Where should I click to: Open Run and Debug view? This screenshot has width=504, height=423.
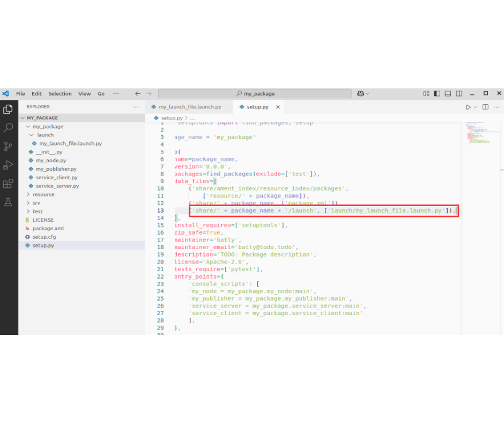click(8, 165)
